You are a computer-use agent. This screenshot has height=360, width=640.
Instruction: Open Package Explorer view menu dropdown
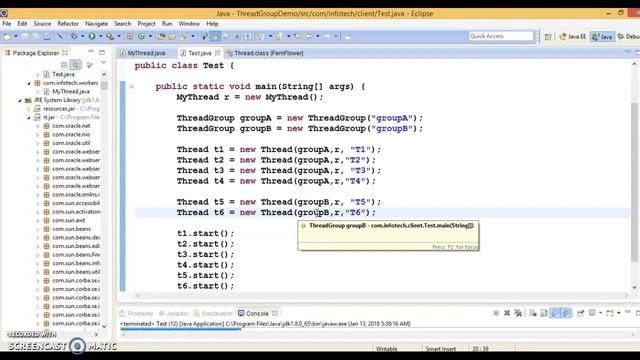coord(103,63)
